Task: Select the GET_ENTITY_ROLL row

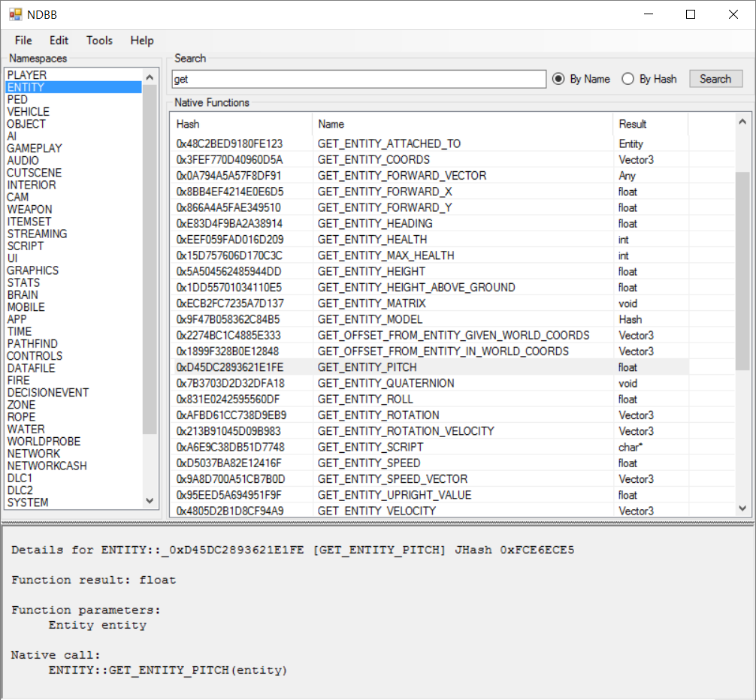Action: coord(429,400)
